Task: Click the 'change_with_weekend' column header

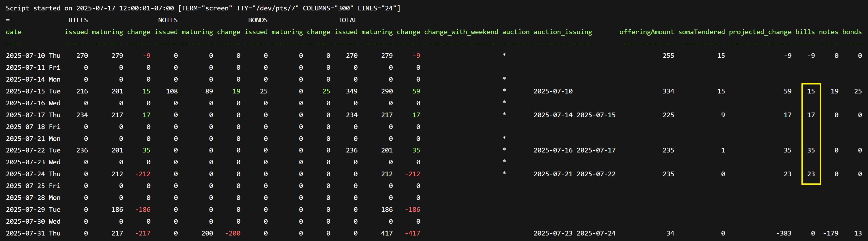Action: pyautogui.click(x=461, y=32)
